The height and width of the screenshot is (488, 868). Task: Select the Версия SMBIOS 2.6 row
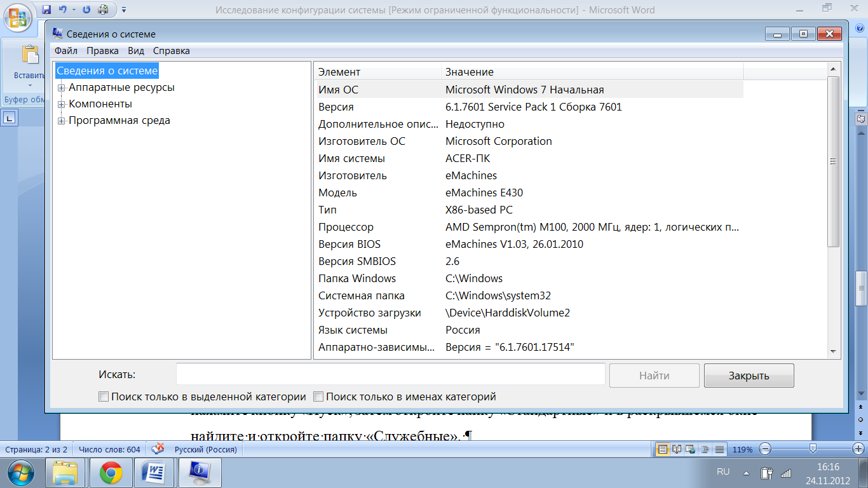[529, 261]
